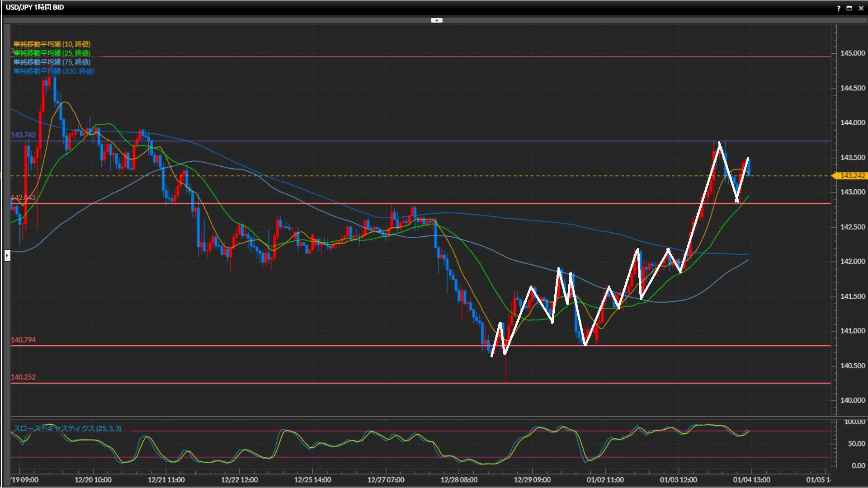Click the 50.00 stochastics axis label
The width and height of the screenshot is (868, 488).
coord(856,444)
